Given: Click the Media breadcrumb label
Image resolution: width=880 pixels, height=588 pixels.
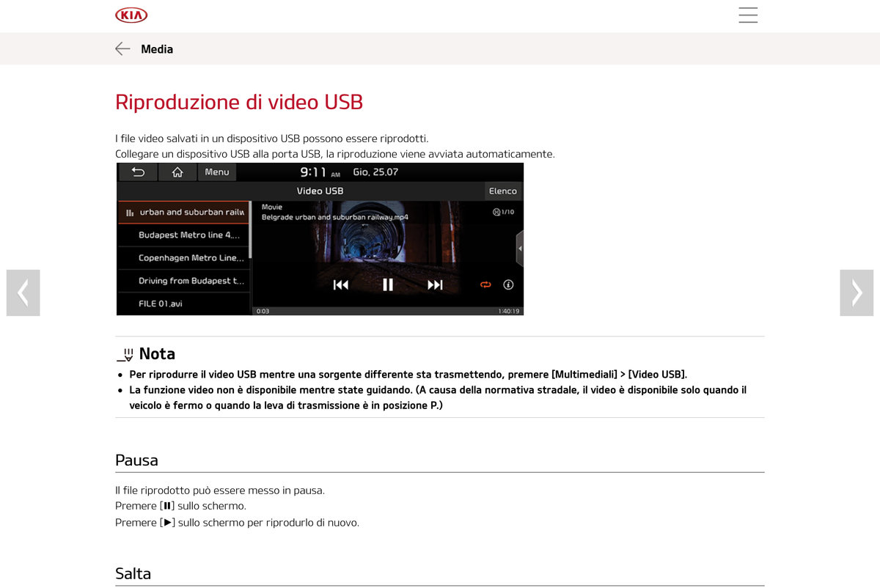Looking at the screenshot, I should (157, 49).
